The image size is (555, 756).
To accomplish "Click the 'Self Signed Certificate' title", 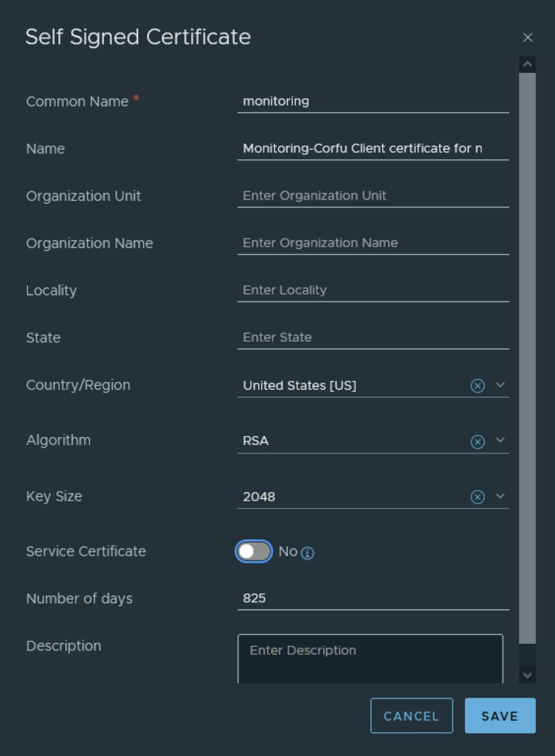I will (x=138, y=37).
